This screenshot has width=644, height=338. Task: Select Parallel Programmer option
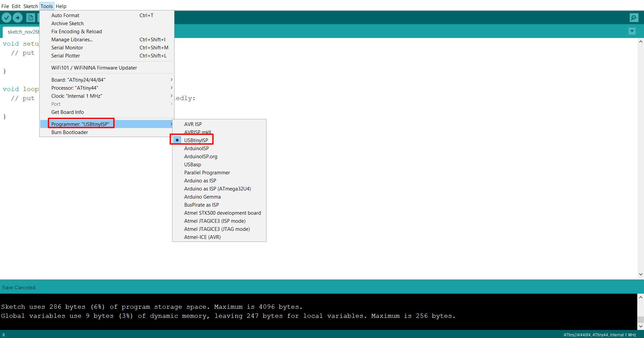click(x=219, y=173)
